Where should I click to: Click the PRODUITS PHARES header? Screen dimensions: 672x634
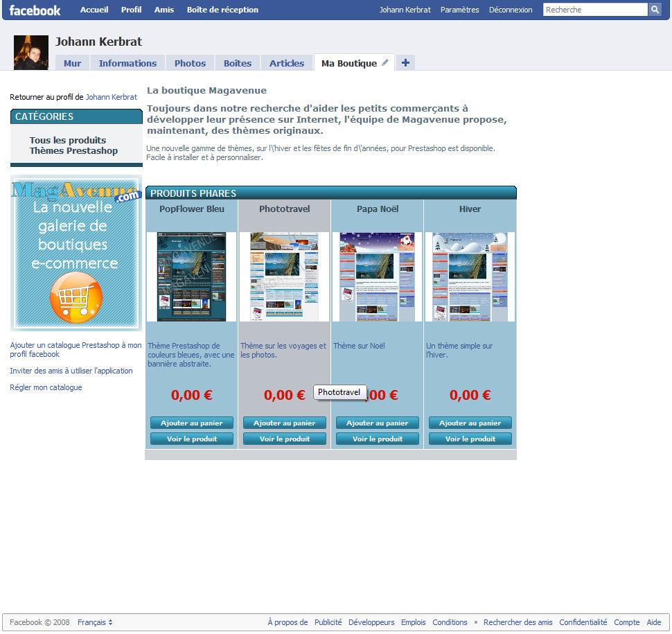pos(331,193)
